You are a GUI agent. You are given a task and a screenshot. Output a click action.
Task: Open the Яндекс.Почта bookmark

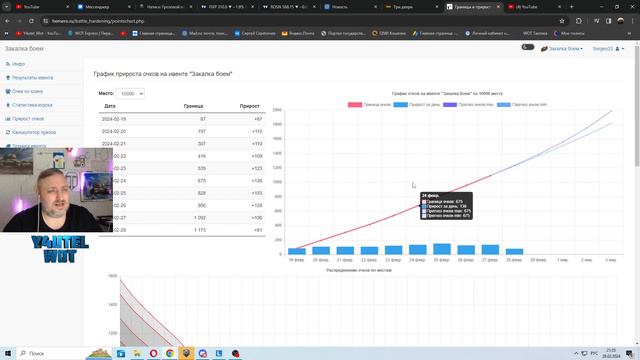[x=298, y=33]
